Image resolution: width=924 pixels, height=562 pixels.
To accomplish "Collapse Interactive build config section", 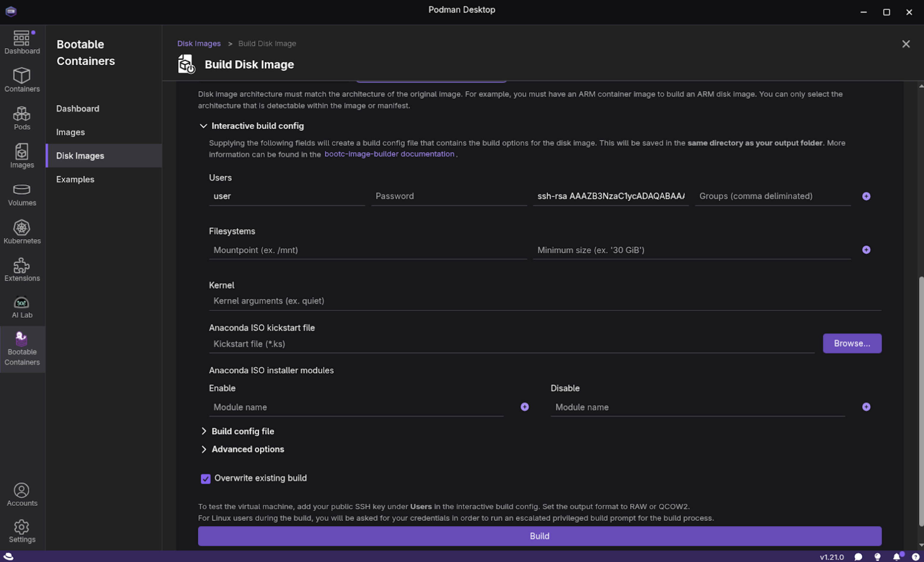I will click(x=203, y=126).
